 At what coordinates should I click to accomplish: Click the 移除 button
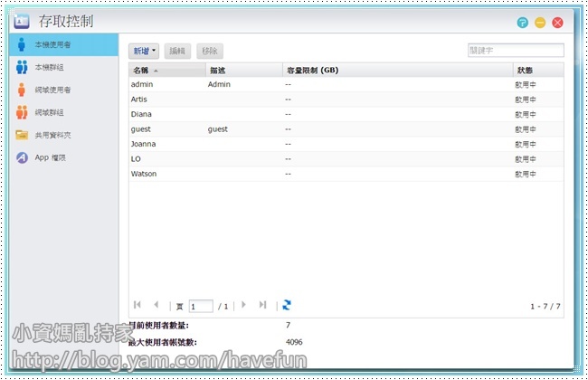pyautogui.click(x=209, y=52)
